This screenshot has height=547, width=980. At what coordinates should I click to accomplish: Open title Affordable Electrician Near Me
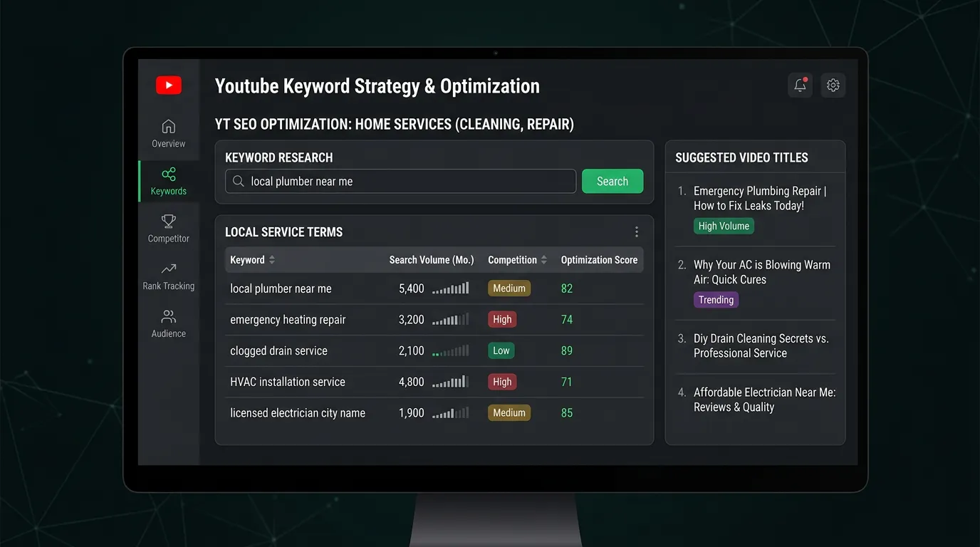765,400
